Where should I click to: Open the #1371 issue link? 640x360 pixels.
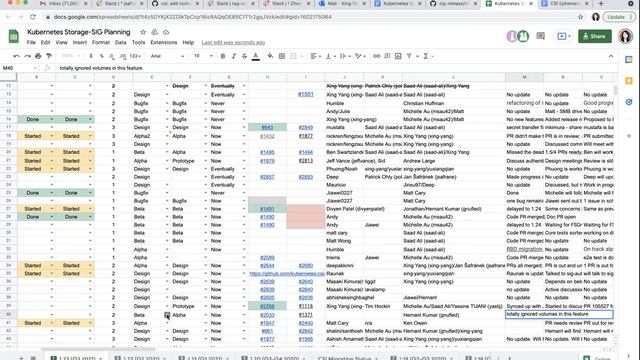tap(305, 315)
